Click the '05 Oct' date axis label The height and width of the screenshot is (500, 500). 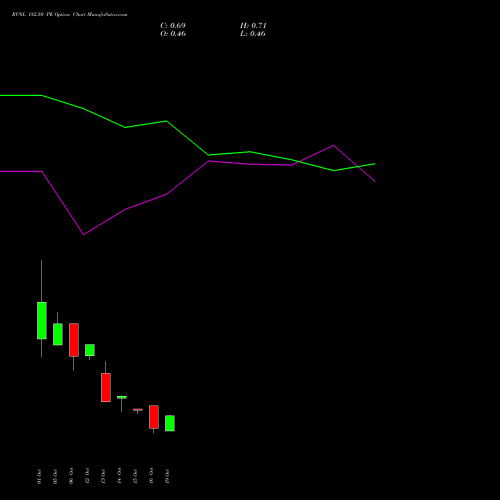click(55, 476)
